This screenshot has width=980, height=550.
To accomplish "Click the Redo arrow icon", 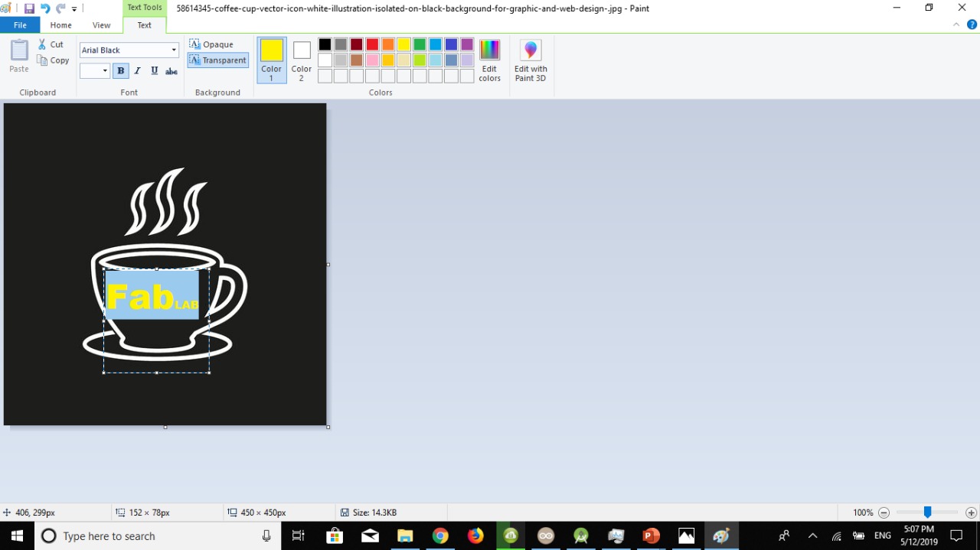I will tap(60, 8).
